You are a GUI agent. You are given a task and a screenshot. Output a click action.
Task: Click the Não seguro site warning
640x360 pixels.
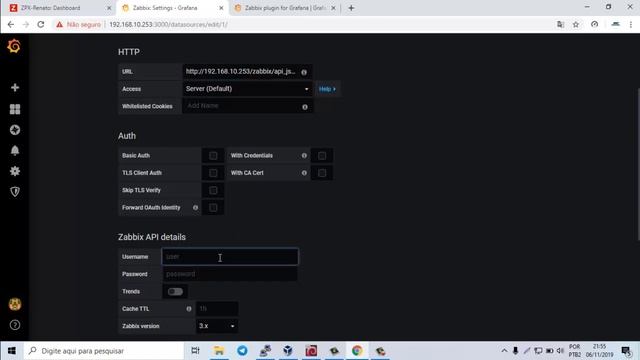pyautogui.click(x=78, y=24)
